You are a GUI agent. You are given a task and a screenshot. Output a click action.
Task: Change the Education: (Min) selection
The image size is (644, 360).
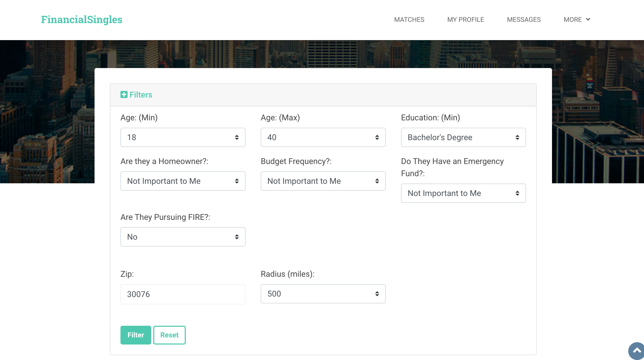[x=463, y=137]
